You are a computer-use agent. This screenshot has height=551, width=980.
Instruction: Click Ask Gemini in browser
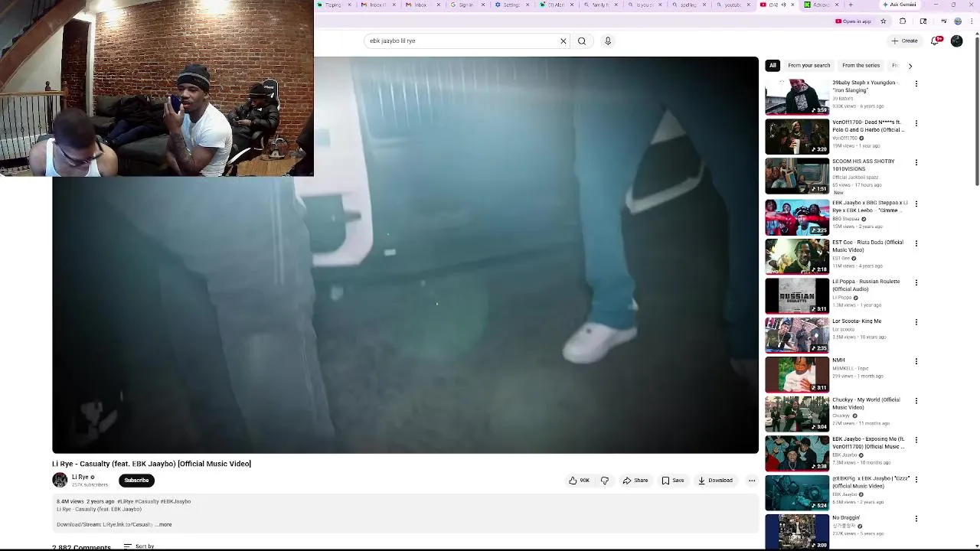[x=900, y=5]
